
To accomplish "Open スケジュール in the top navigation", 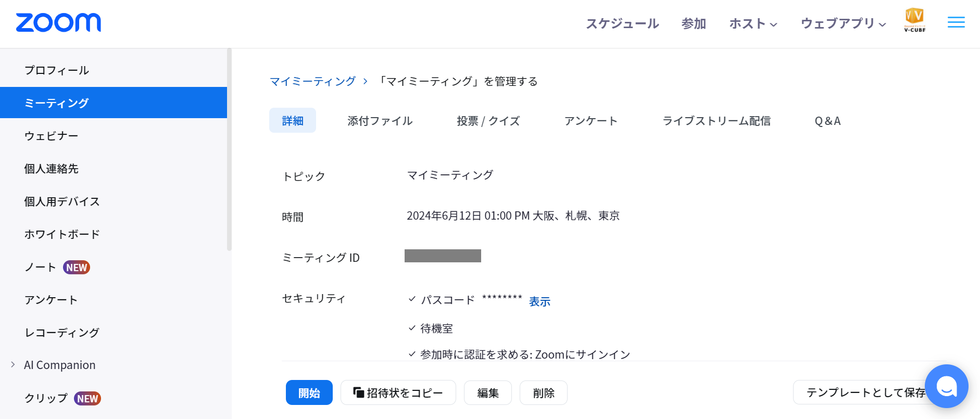I will 622,23.
